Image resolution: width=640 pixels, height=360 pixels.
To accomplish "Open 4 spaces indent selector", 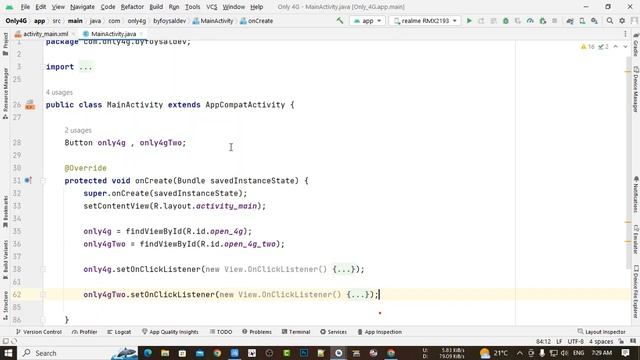I will pos(601,342).
